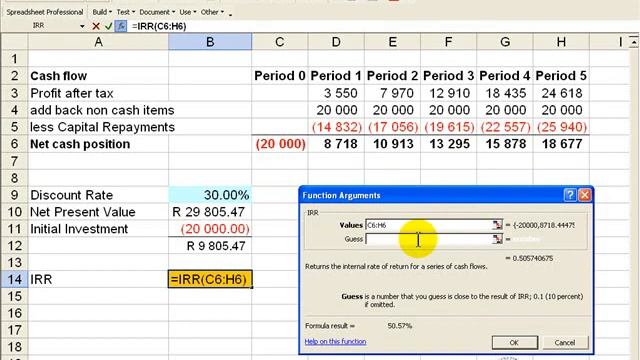Select net cash value 18 677
This screenshot has height=360, width=640.
click(x=561, y=144)
